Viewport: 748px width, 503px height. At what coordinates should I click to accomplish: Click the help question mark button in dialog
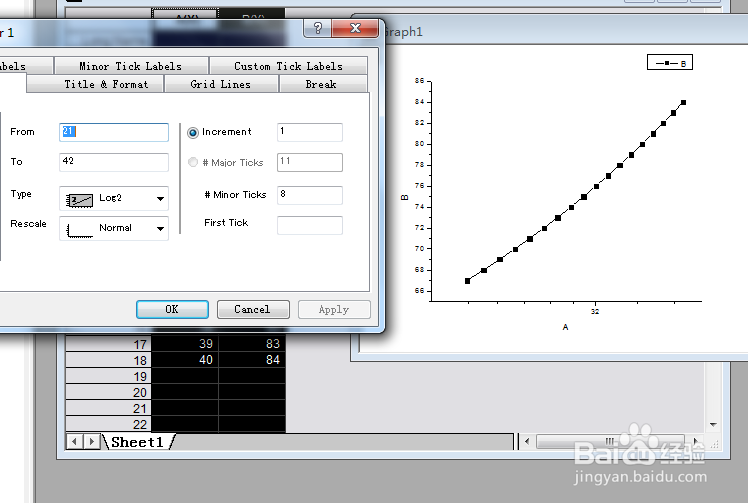(318, 29)
